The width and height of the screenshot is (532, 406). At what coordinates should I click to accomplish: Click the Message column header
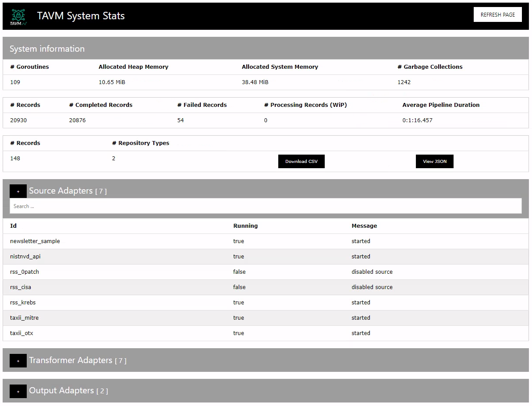pos(364,226)
